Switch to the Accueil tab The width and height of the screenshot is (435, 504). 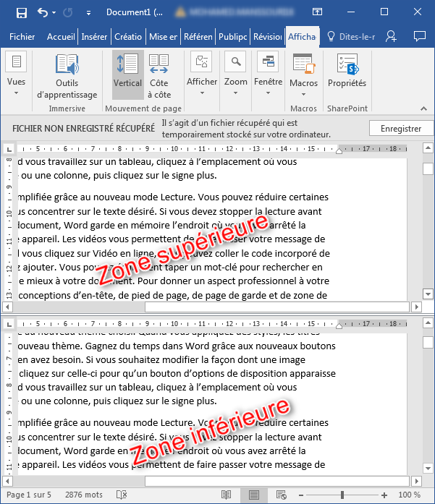(61, 37)
